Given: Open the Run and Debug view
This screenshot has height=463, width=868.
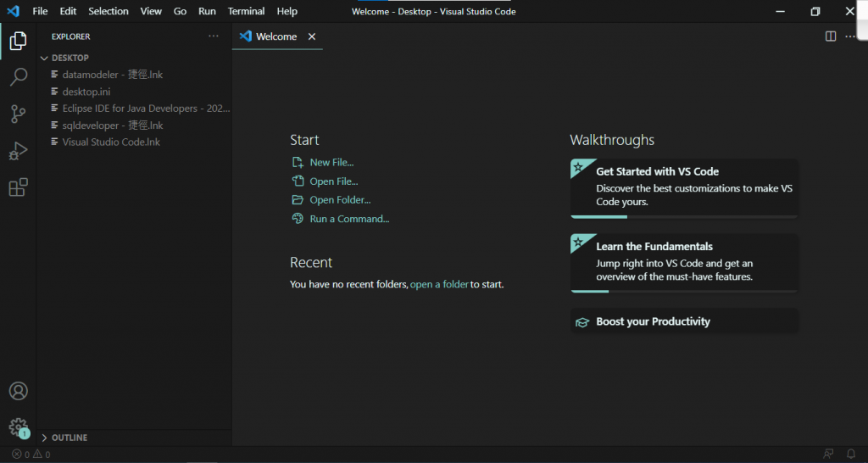Looking at the screenshot, I should [19, 151].
